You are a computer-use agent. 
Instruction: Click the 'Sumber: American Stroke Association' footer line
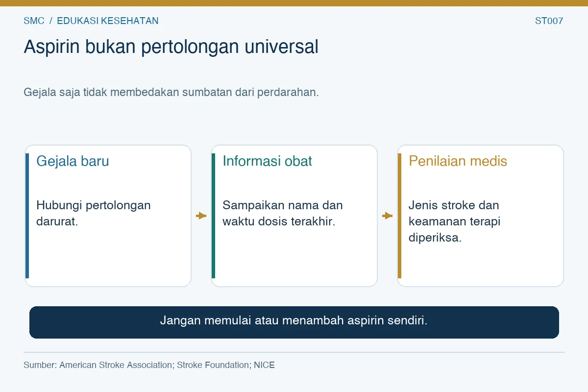pos(149,365)
